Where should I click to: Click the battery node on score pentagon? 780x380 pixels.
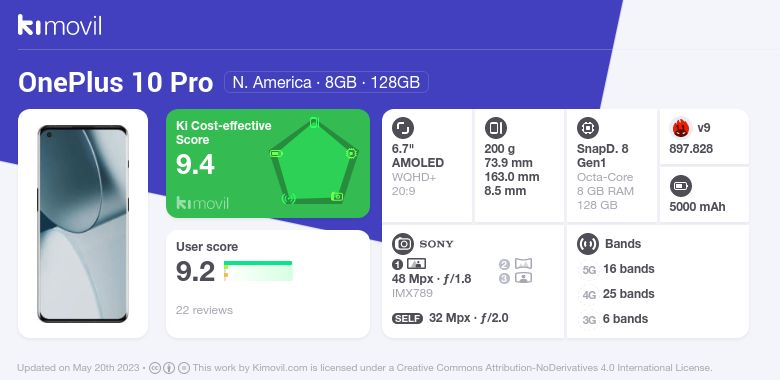pos(276,154)
